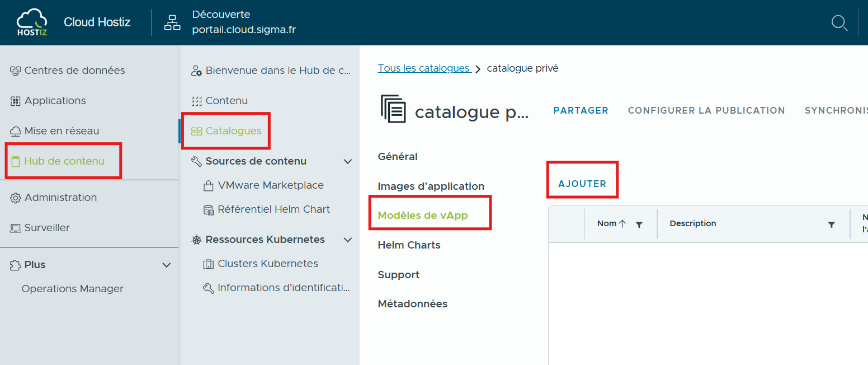Sort by Nom column arrow
This screenshot has height=365, width=868.
(622, 224)
